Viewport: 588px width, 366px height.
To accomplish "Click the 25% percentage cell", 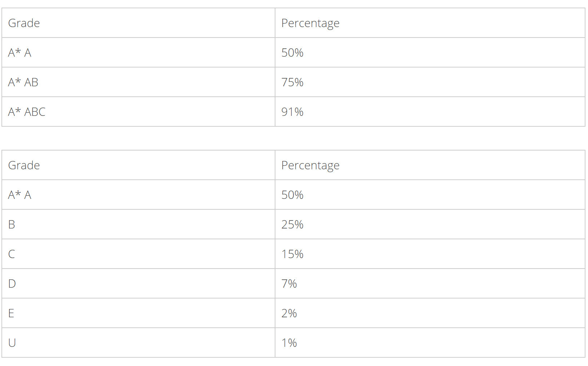I will pyautogui.click(x=292, y=225).
